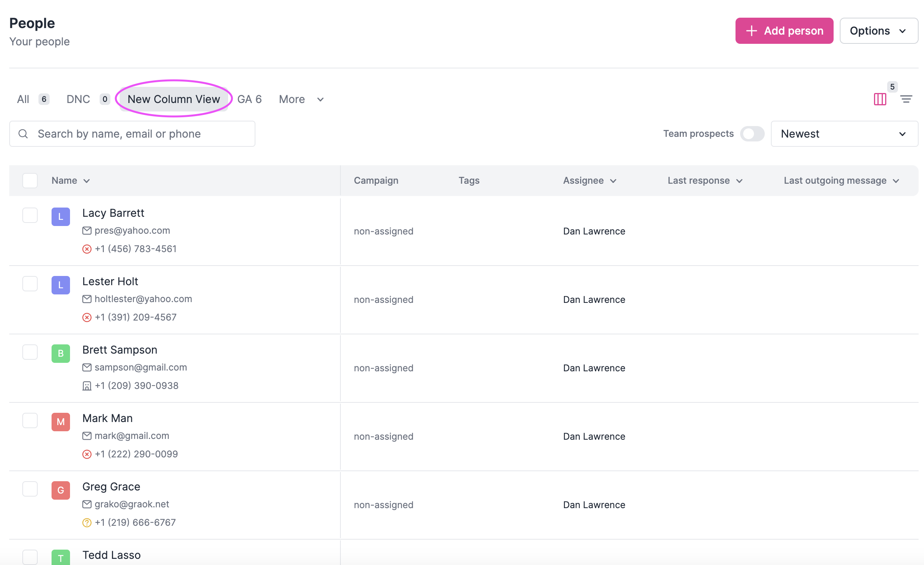This screenshot has width=924, height=565.
Task: Click envelope icon beside grako@graok.net
Action: coord(87,504)
